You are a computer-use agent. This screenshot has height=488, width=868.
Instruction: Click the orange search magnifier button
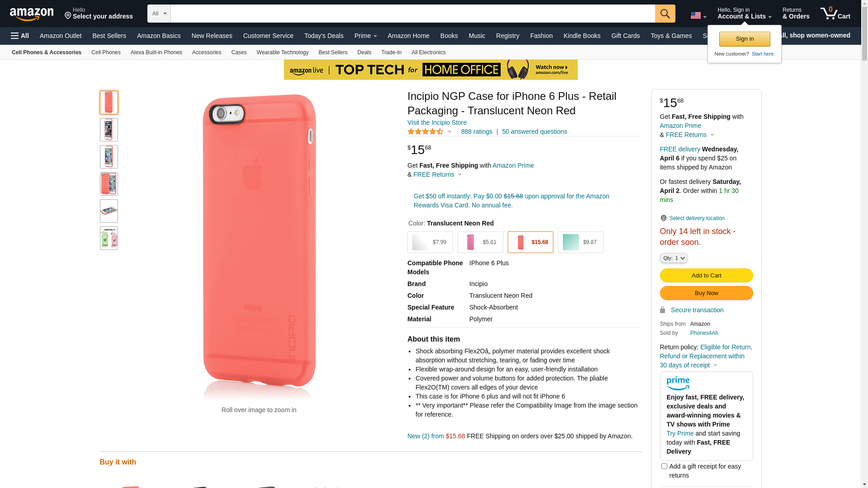pos(665,14)
